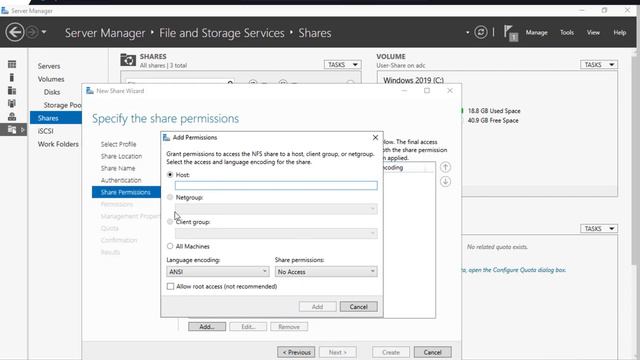Select Storage Pools in the navigation pane
The width and height of the screenshot is (640, 360).
62,105
